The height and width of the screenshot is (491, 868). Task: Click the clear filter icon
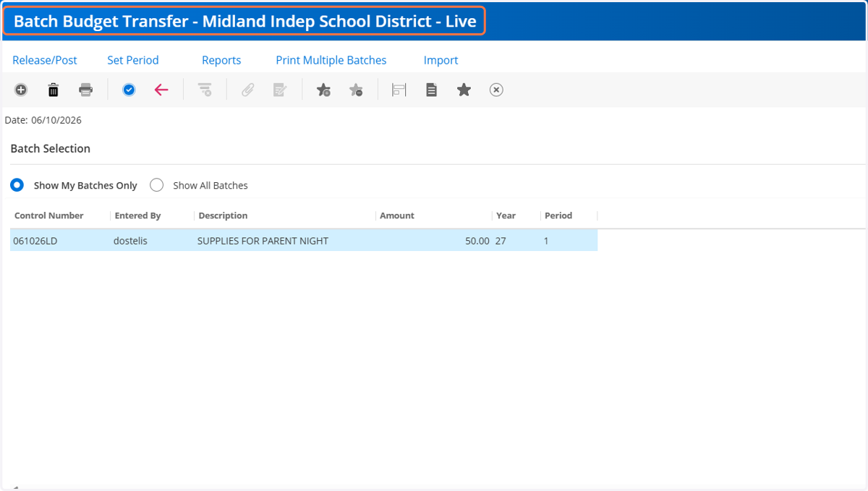tap(205, 90)
